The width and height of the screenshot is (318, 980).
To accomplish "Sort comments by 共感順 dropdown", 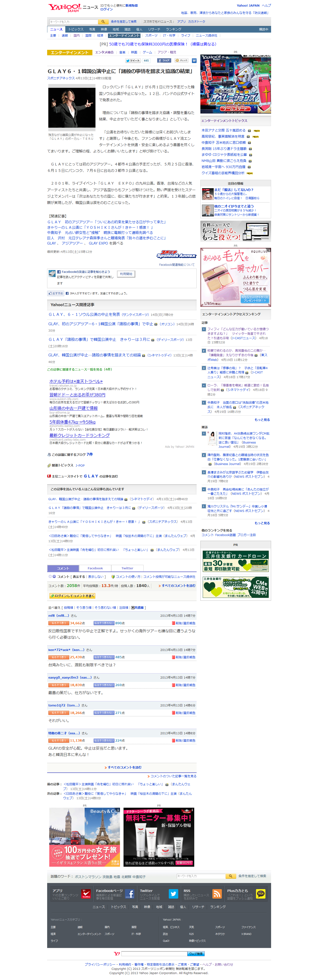I will point(137,608).
